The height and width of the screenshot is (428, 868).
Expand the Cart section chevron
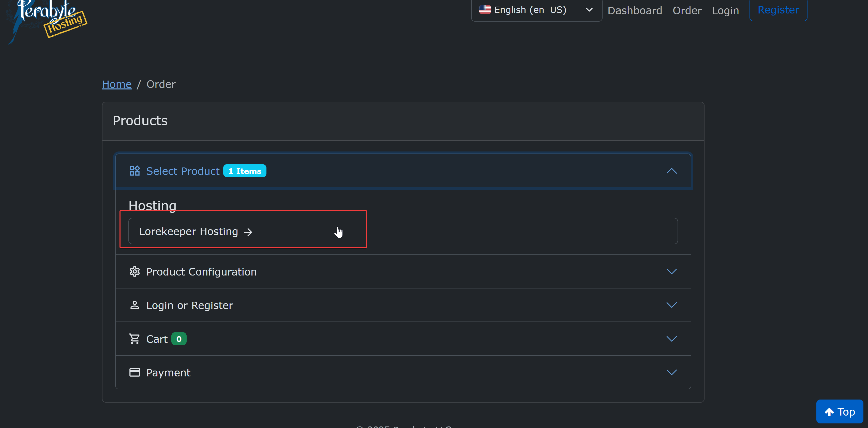pos(671,339)
